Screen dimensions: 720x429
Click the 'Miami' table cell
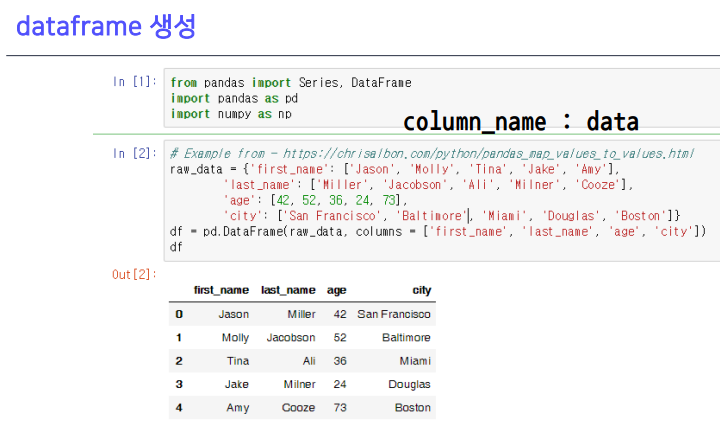pos(415,361)
